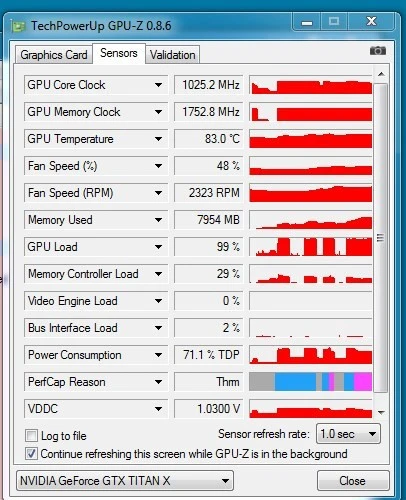Viewport: 406px width, 500px height.
Task: Click the Power Consumption history graph
Action: coord(311,355)
